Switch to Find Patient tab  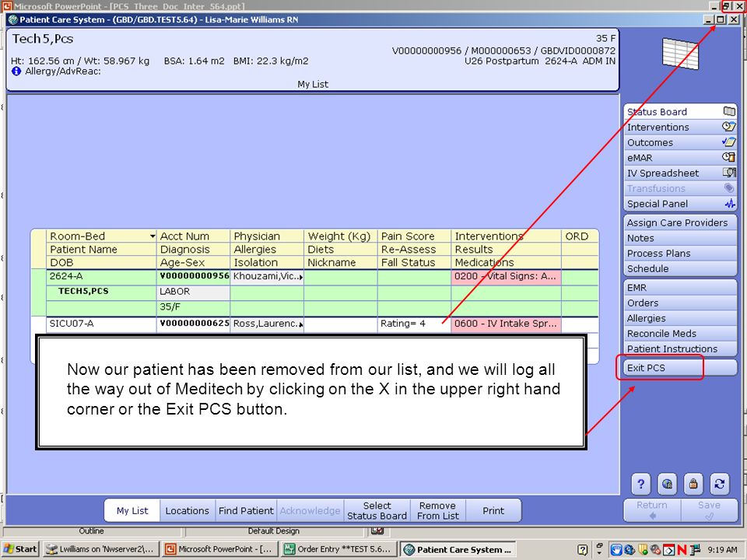click(246, 510)
